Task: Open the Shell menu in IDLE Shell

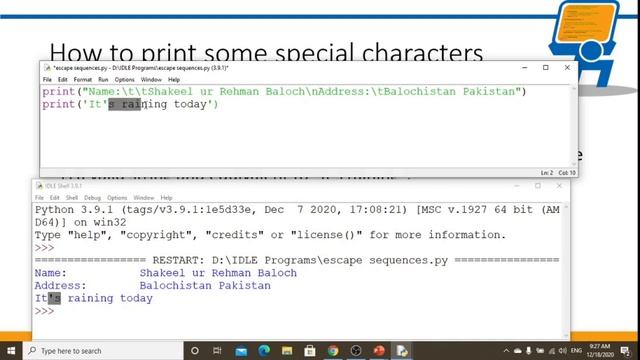Action: [x=72, y=198]
